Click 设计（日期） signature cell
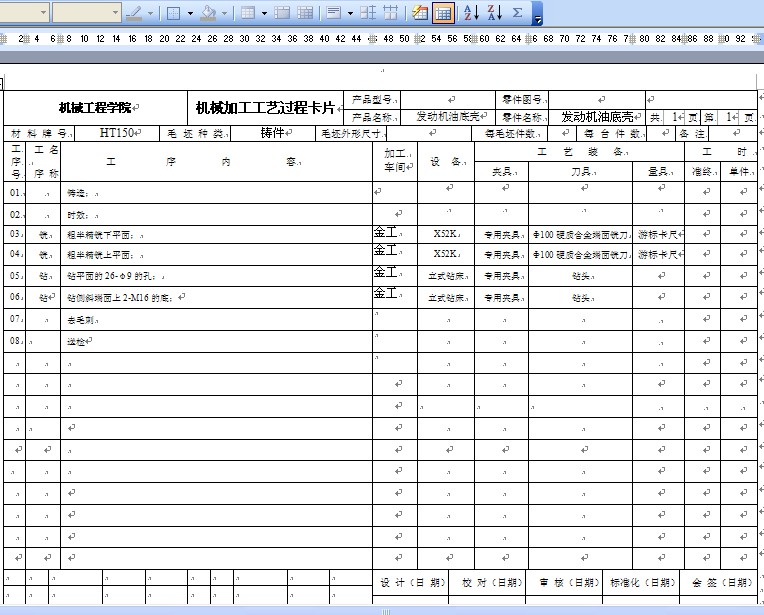Viewport: 764px width, 615px height. pyautogui.click(x=411, y=582)
